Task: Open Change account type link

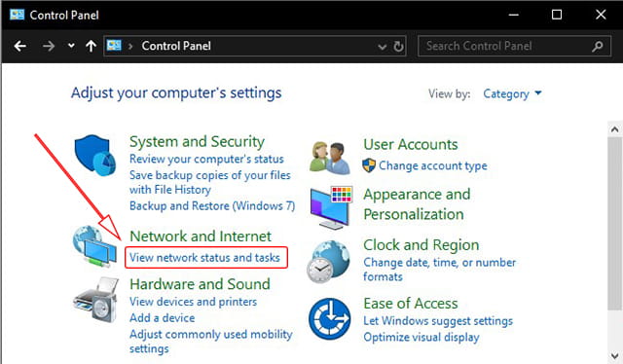Action: point(432,165)
